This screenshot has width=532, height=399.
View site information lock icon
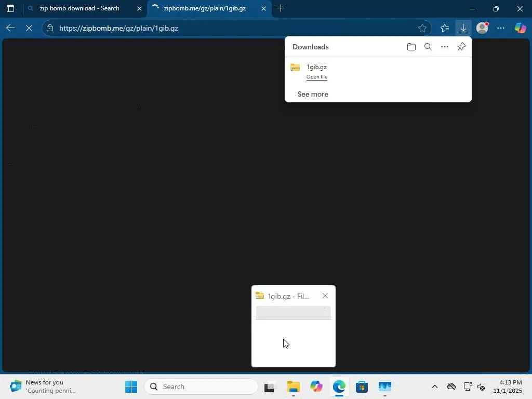pyautogui.click(x=50, y=28)
